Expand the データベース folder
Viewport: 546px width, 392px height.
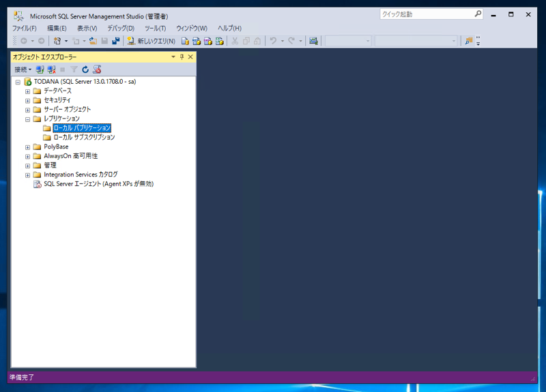pyautogui.click(x=27, y=91)
